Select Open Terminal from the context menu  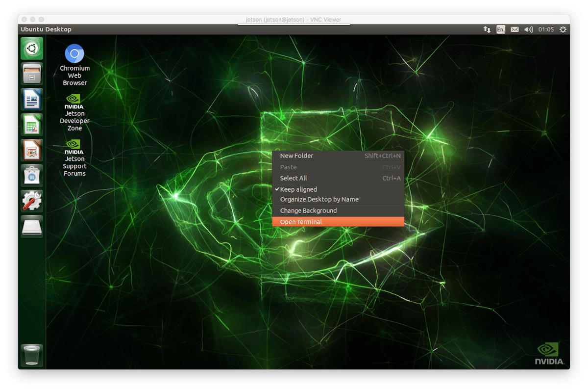pyautogui.click(x=300, y=221)
